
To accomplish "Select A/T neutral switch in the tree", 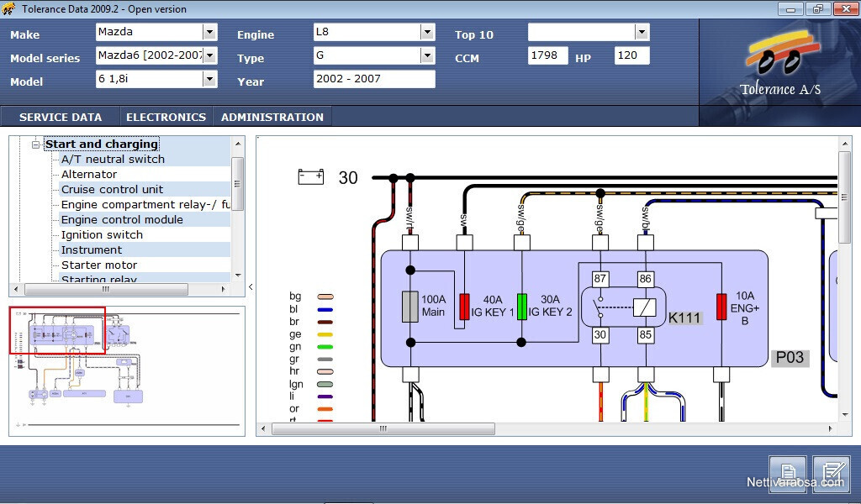I will pos(114,159).
